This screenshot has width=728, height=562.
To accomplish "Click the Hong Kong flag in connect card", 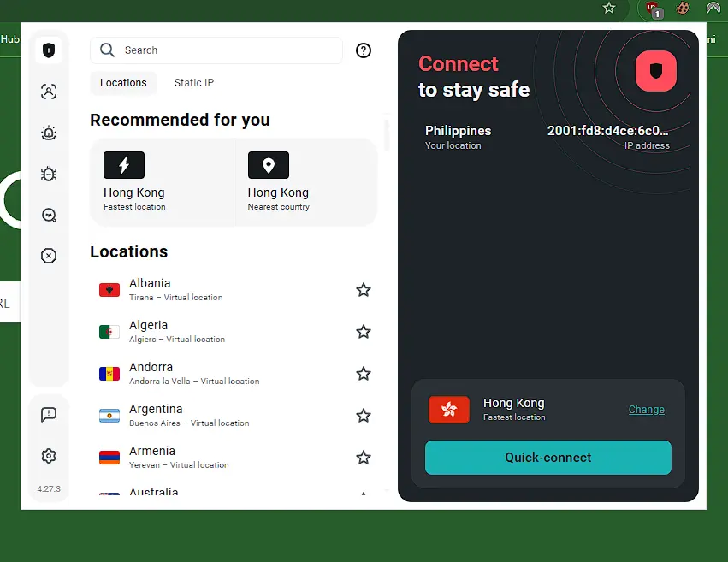I will (x=448, y=410).
